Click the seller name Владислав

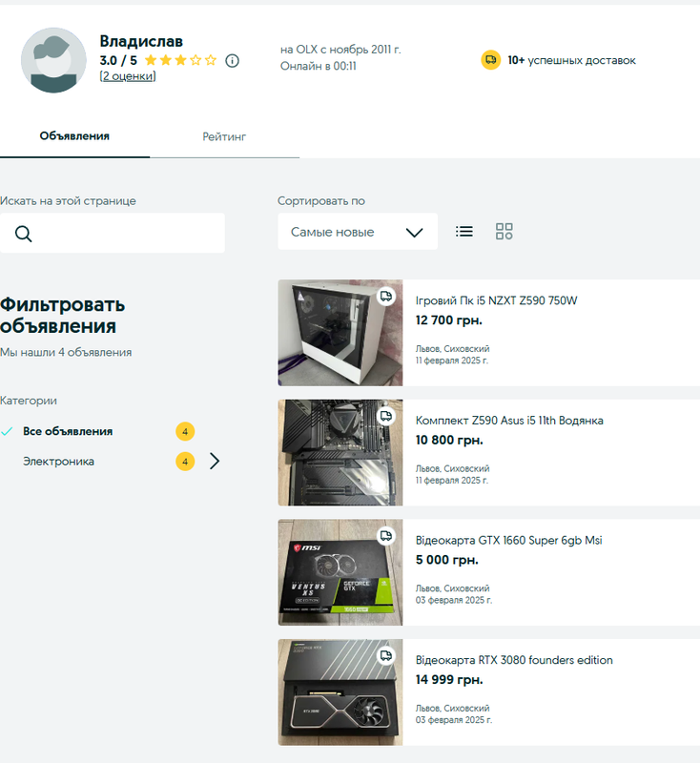tap(141, 41)
